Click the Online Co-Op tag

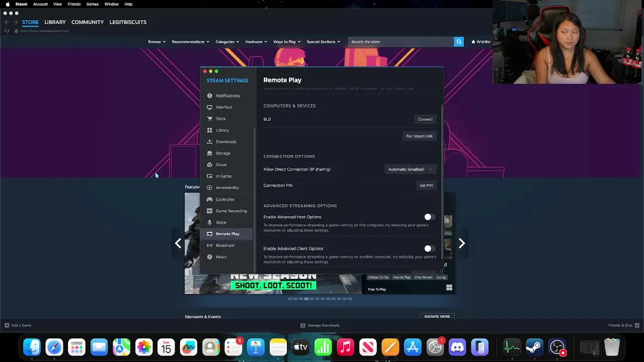tap(378, 278)
